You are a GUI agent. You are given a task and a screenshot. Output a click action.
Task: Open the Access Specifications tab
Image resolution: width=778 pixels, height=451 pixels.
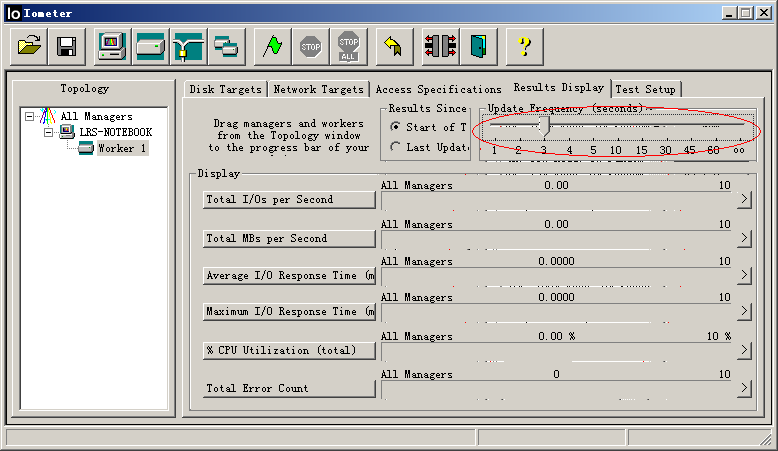(x=438, y=89)
